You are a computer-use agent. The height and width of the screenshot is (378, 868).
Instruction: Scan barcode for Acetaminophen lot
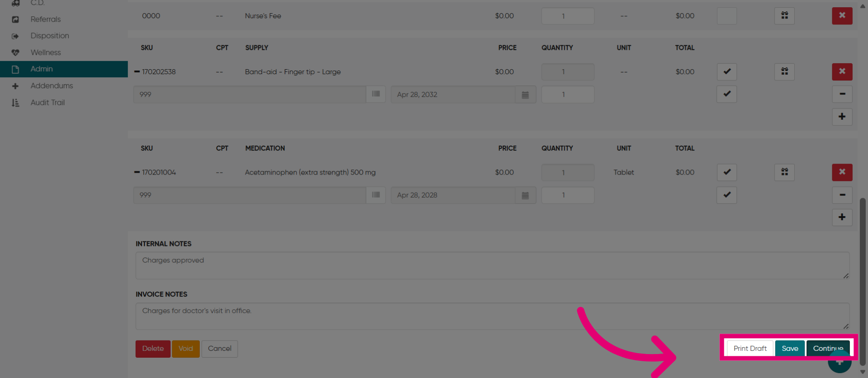coord(376,195)
